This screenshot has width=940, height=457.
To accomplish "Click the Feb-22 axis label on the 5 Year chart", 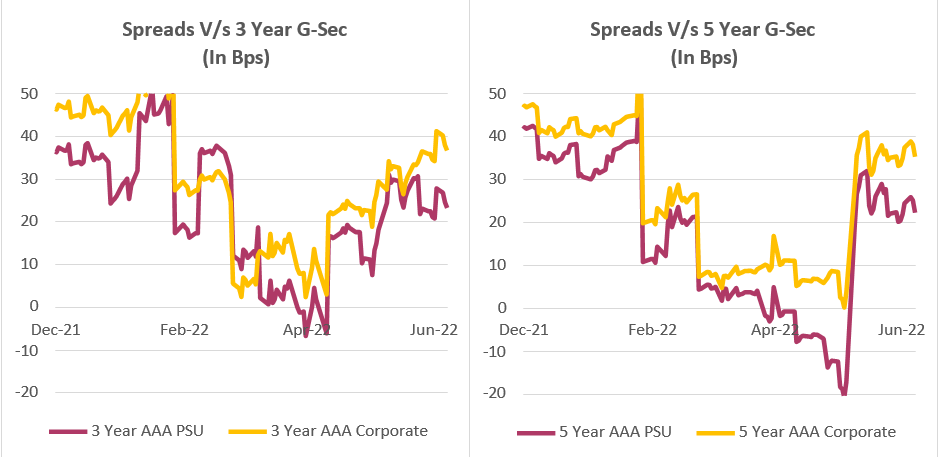I will [x=650, y=328].
